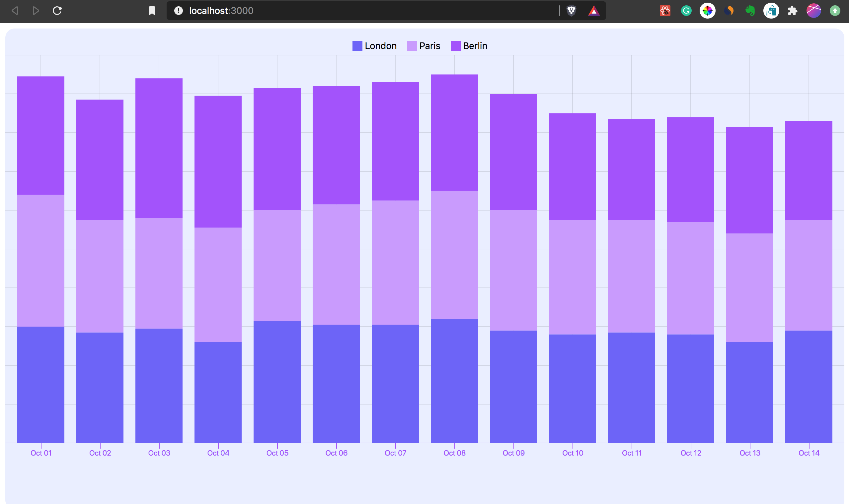Reload the page with the refresh icon
The width and height of the screenshot is (849, 504).
57,11
